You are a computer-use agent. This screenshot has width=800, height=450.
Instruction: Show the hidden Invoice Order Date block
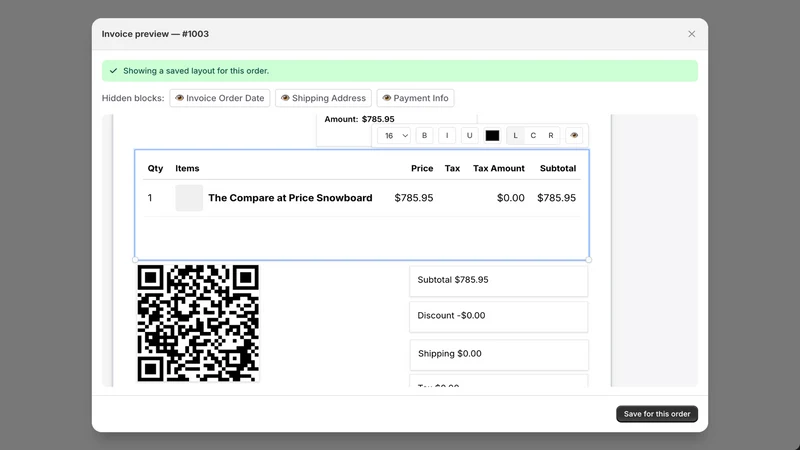pyautogui.click(x=220, y=98)
